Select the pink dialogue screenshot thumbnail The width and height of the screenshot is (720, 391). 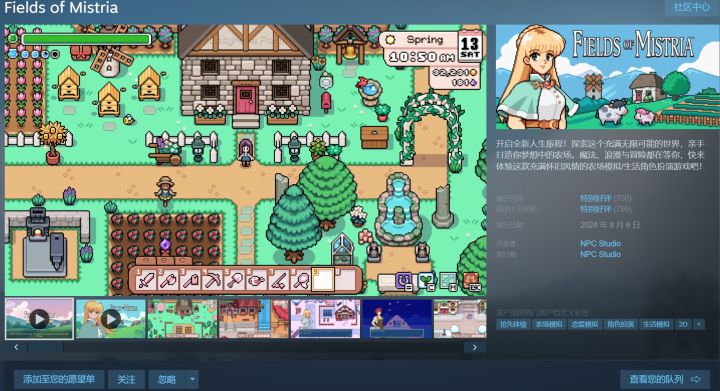[325, 318]
